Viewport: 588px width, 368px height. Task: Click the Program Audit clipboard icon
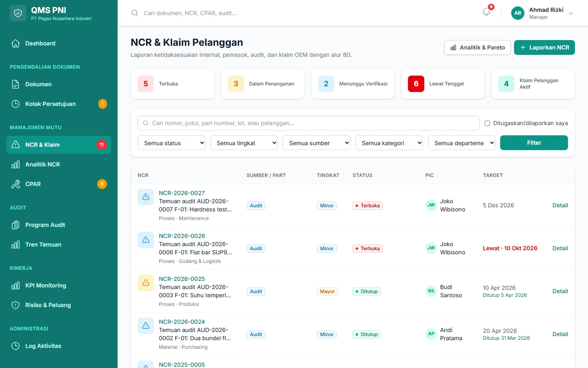coord(16,225)
